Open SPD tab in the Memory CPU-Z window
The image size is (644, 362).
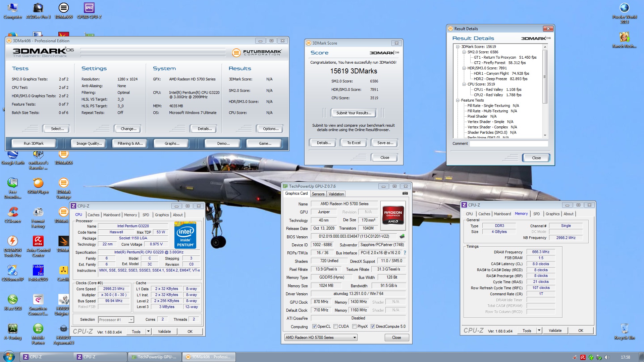tap(537, 214)
